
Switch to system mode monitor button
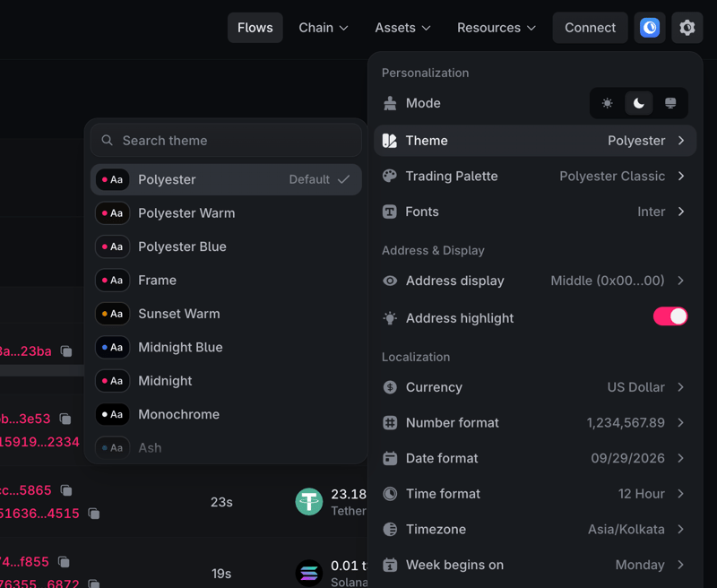click(x=670, y=103)
